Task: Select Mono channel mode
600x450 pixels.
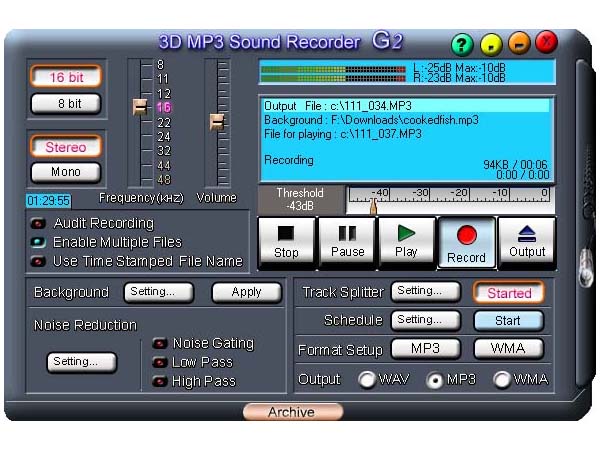Action: pyautogui.click(x=66, y=172)
